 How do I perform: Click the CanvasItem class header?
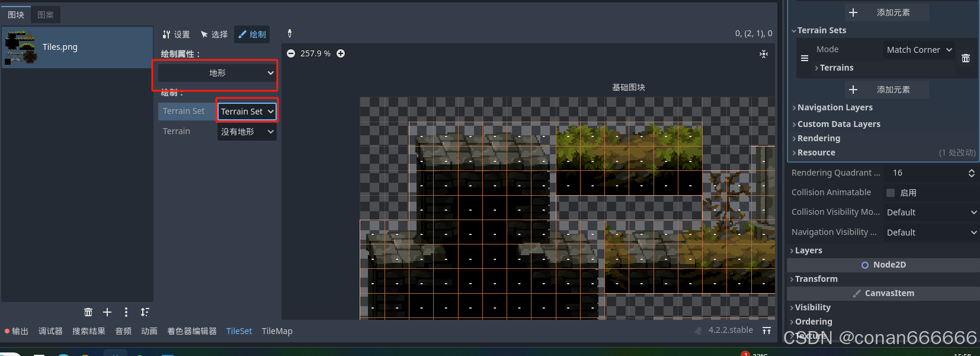tap(883, 293)
